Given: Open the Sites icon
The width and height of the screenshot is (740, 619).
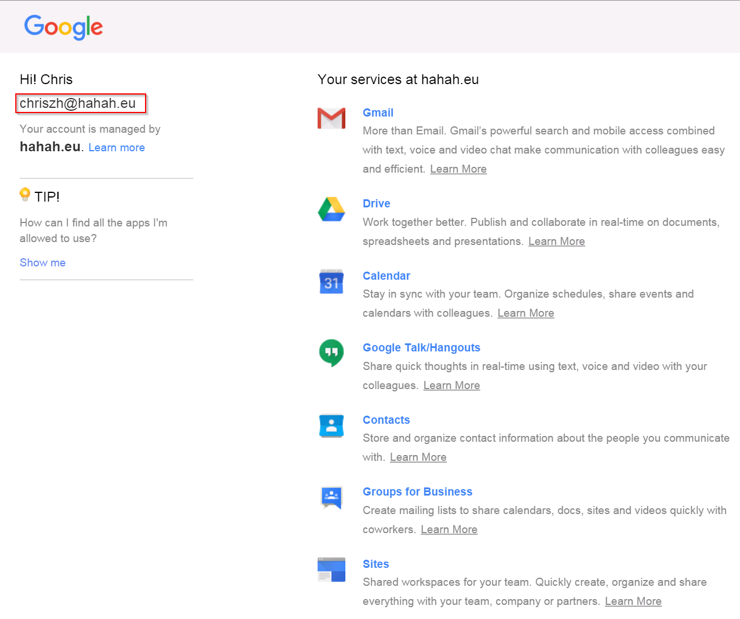Looking at the screenshot, I should tap(331, 569).
